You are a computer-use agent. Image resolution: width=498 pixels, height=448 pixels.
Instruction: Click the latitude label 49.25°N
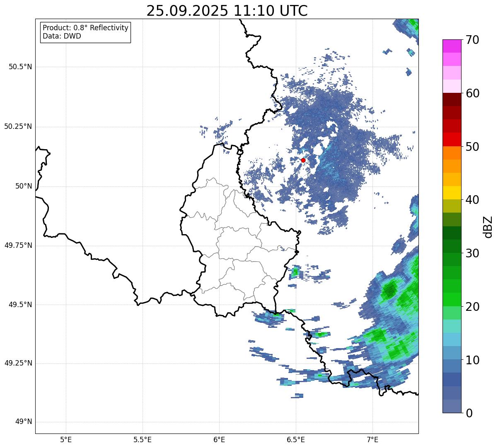(18, 363)
